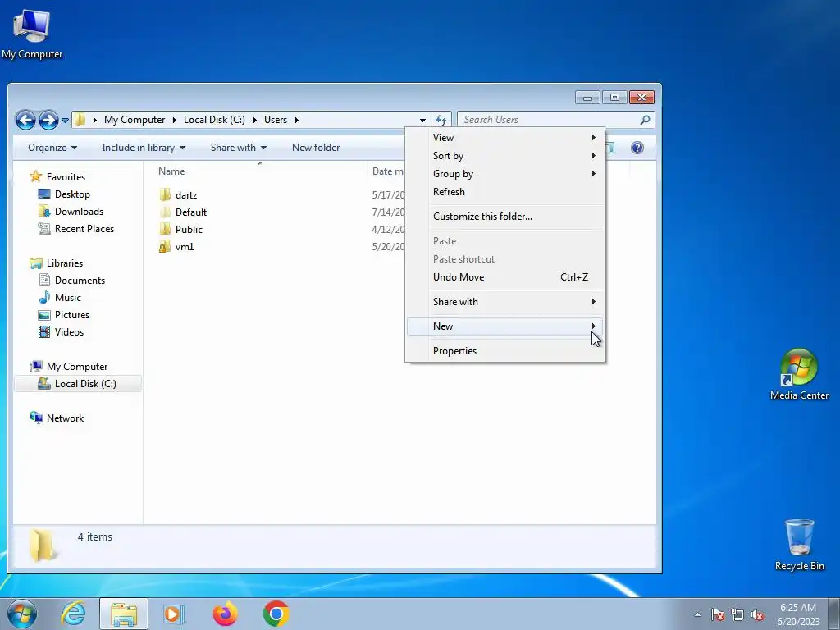Launch Google Chrome from taskbar
This screenshot has width=840, height=630.
[x=276, y=614]
